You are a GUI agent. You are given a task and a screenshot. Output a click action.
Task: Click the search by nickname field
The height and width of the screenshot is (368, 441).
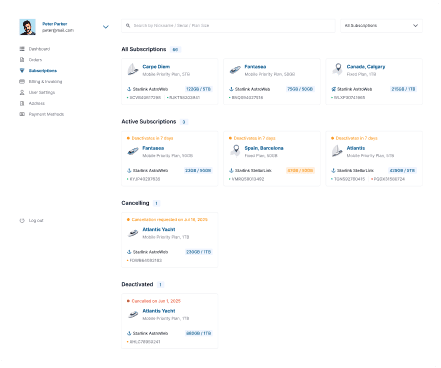(228, 26)
